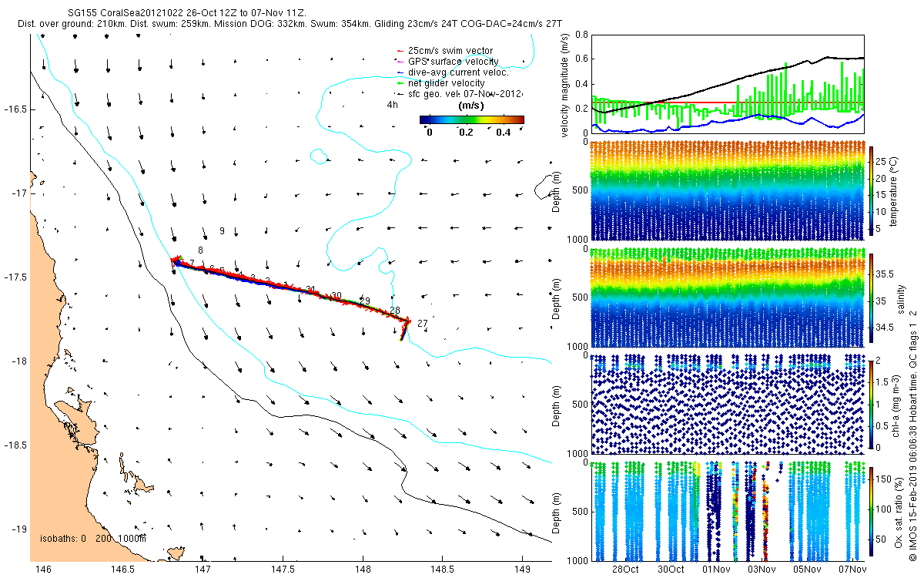Click day marker 30 on glider track
Viewport: 924px width, 578px height.
336,296
